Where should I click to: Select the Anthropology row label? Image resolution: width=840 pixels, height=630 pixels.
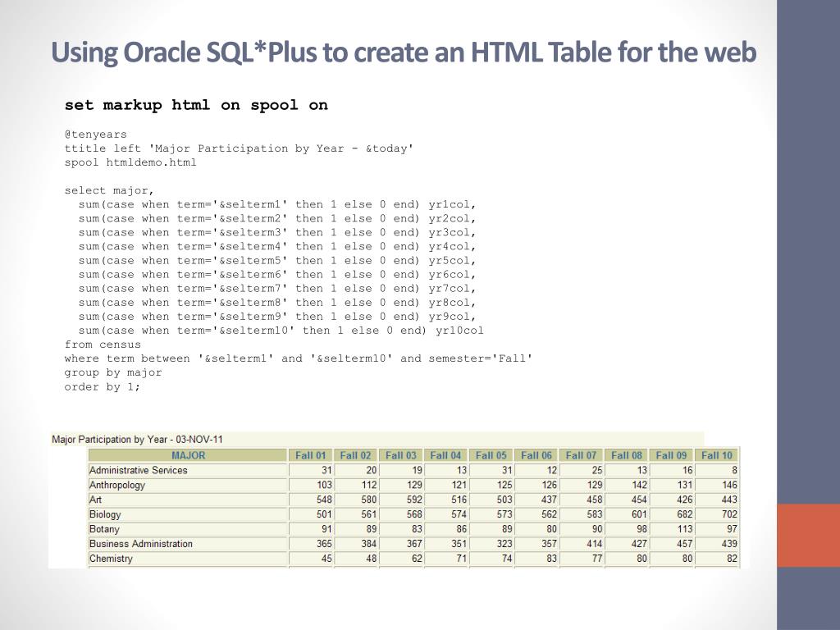point(117,485)
